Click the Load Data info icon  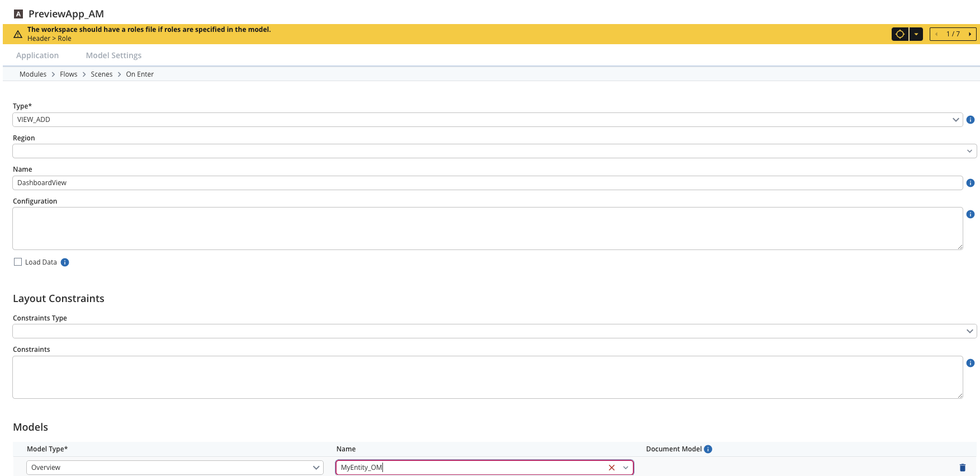(x=65, y=262)
